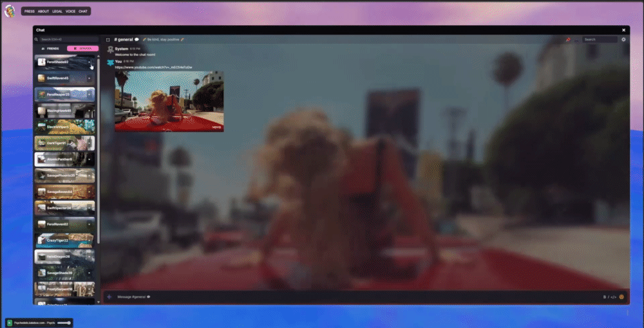
Task: Click SavageRaven64 avatar image
Action: (x=41, y=192)
